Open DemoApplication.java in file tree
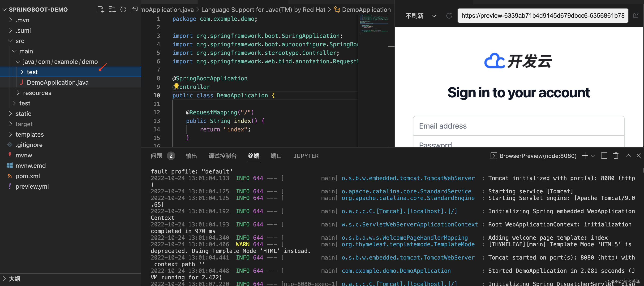 tap(57, 82)
